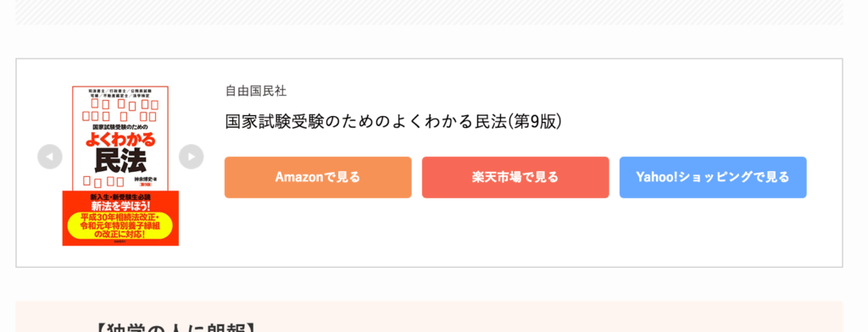Show the previous book image with left arrow
868x332 pixels.
click(x=50, y=157)
